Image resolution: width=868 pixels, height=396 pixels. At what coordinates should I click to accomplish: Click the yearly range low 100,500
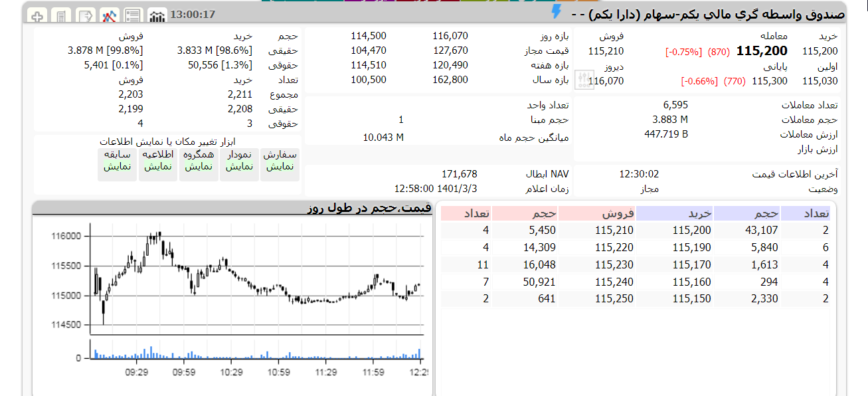pos(369,80)
